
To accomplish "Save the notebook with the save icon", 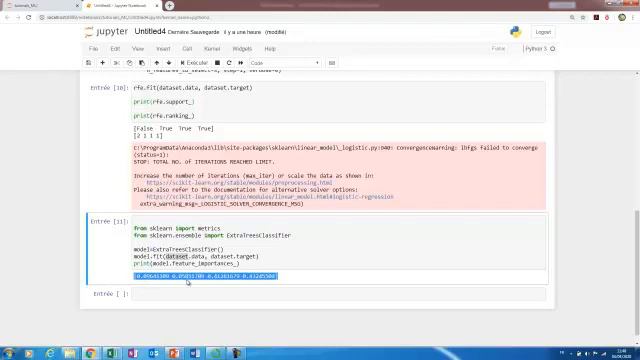I will coord(89,63).
